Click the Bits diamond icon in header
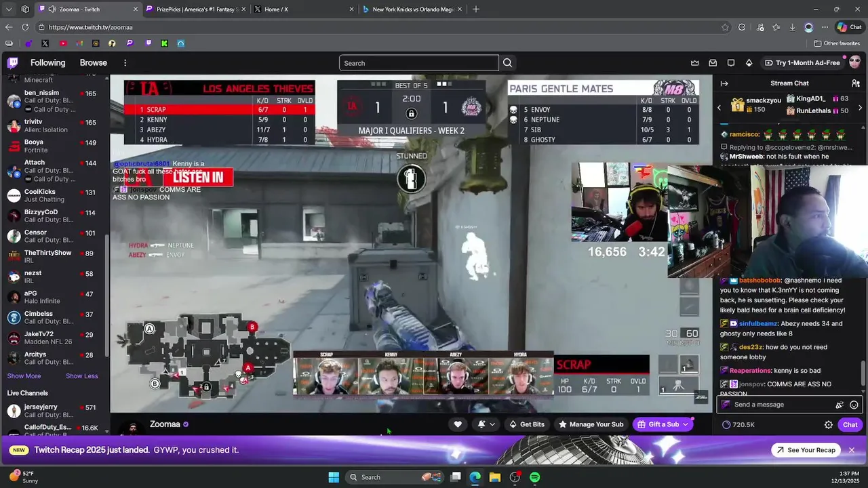Image resolution: width=868 pixels, height=488 pixels. [x=749, y=63]
